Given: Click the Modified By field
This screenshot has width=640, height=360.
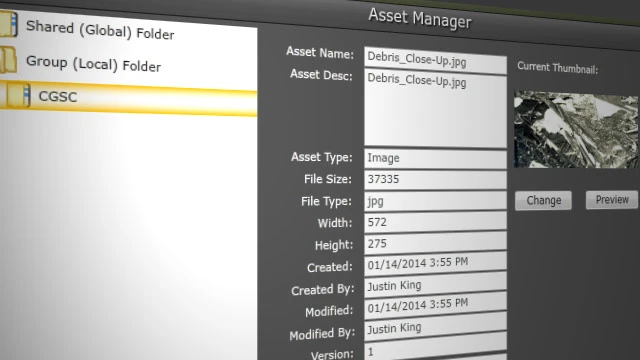Looking at the screenshot, I should click(x=435, y=328).
